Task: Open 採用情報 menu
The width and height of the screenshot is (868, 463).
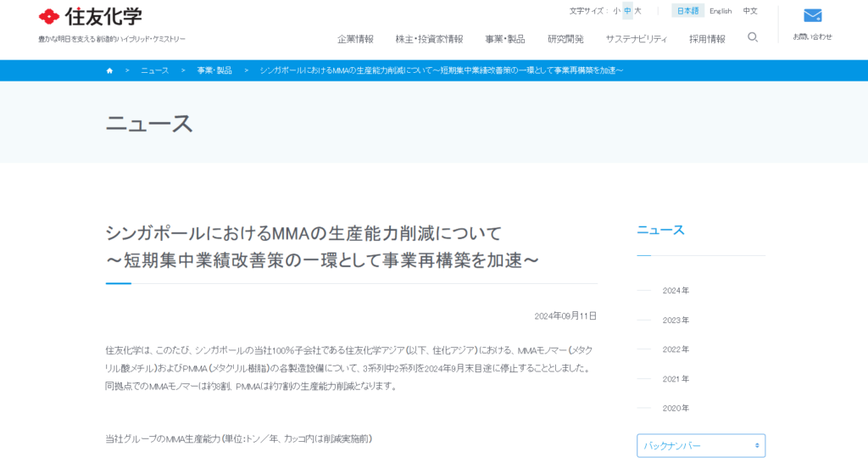Action: [x=707, y=39]
